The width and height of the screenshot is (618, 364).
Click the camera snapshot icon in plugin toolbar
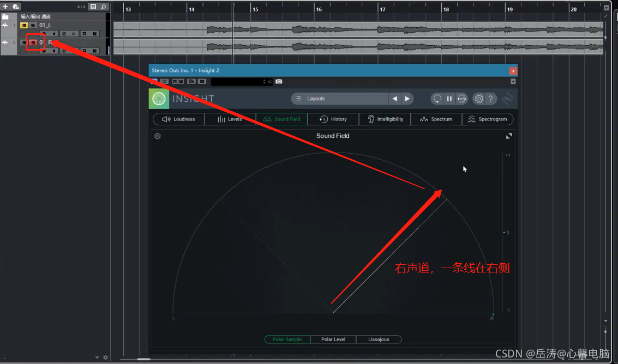pyautogui.click(x=279, y=82)
